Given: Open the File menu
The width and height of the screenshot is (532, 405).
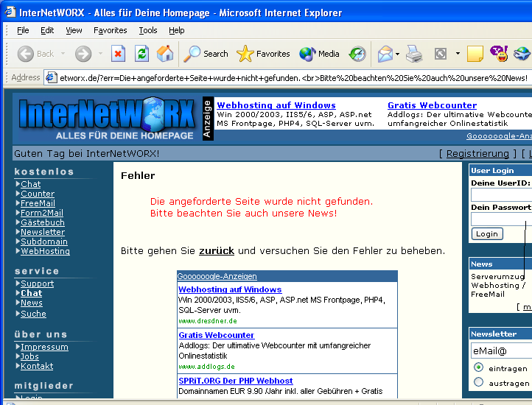Looking at the screenshot, I should [23, 30].
